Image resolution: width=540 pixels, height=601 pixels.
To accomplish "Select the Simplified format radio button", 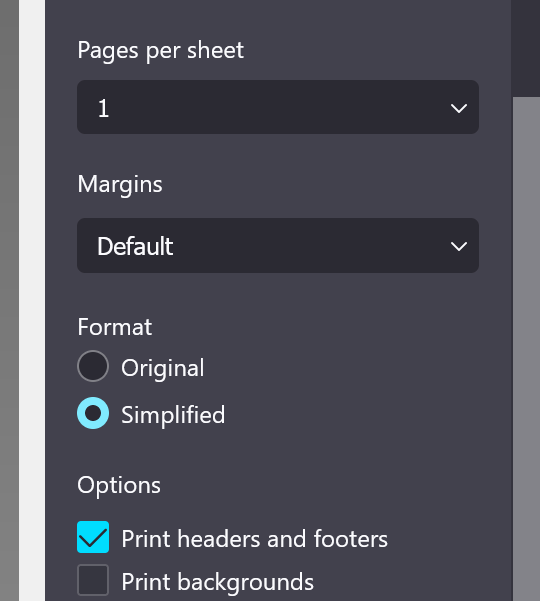I will [93, 413].
